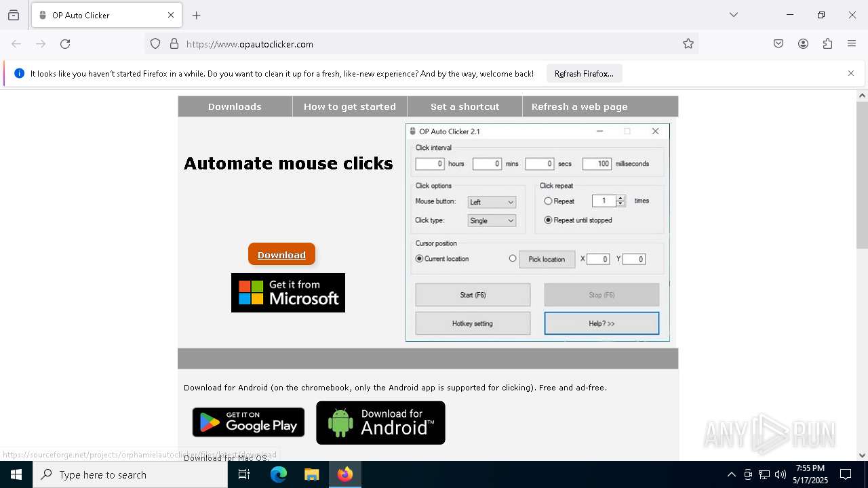Bookmark this page with star icon
Screen dimensions: 868x488
click(x=688, y=44)
